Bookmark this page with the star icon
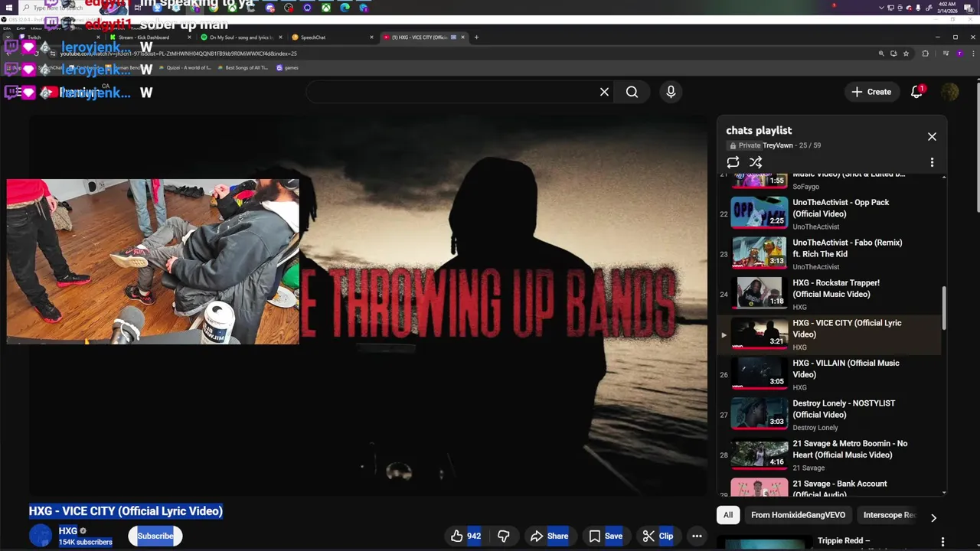Viewport: 980px width, 551px height. pos(906,54)
